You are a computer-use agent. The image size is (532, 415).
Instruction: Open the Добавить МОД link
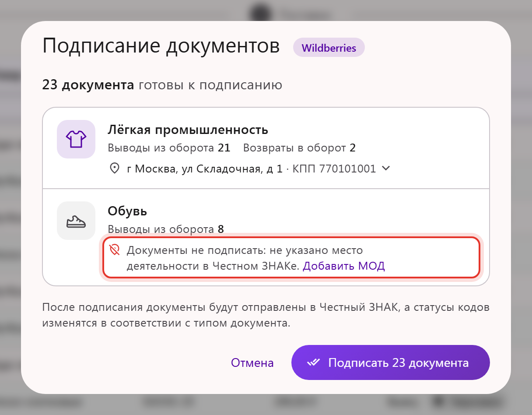pos(344,266)
